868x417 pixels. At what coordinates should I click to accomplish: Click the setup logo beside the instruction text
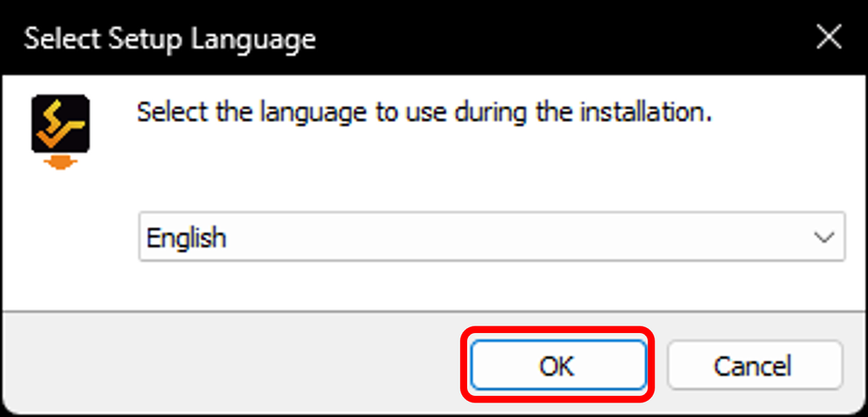[x=60, y=131]
